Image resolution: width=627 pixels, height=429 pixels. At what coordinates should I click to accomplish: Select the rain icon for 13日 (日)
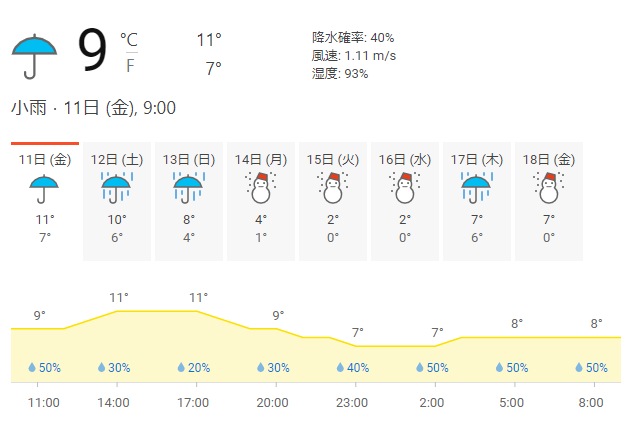point(189,187)
